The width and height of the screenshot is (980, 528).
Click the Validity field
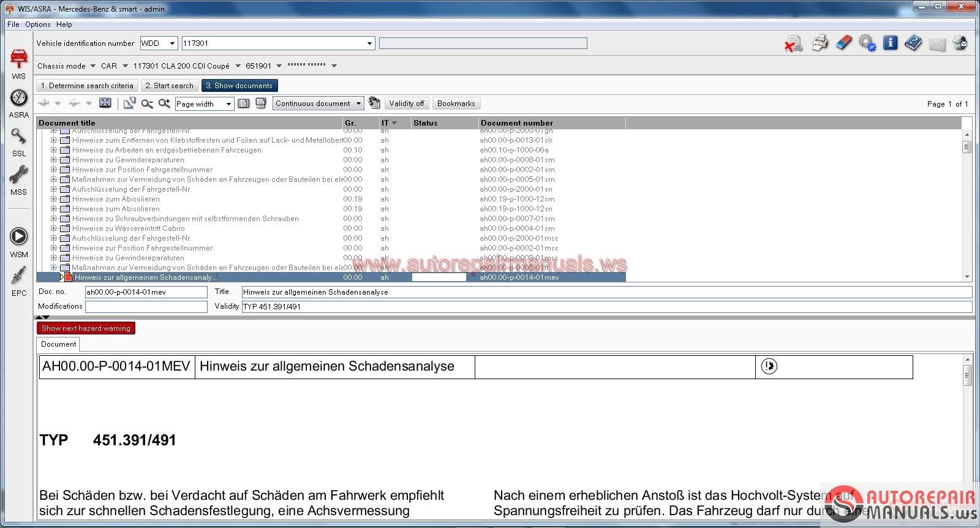click(x=606, y=307)
